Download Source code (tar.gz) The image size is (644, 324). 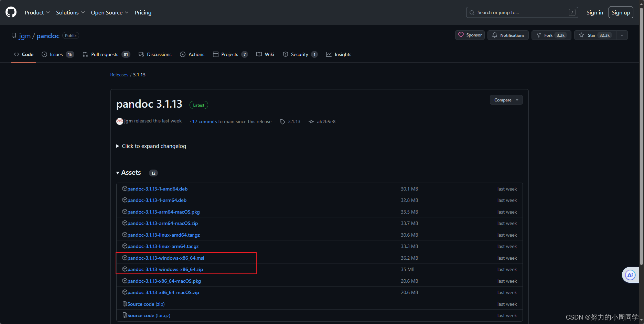point(149,315)
